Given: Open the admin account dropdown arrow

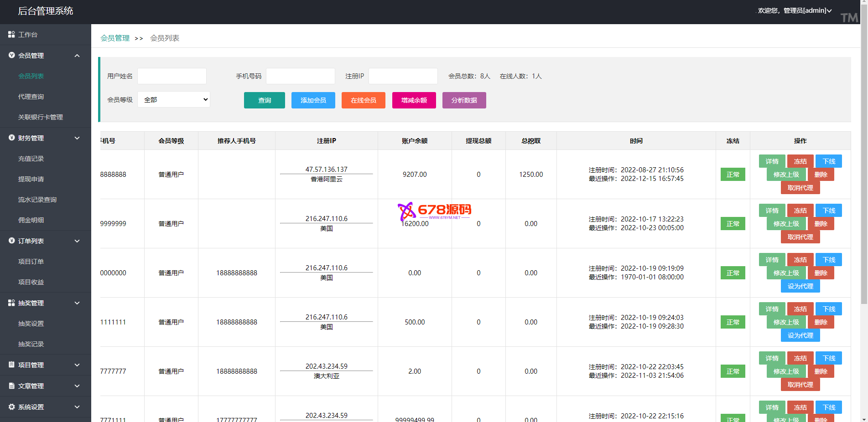Looking at the screenshot, I should 829,11.
